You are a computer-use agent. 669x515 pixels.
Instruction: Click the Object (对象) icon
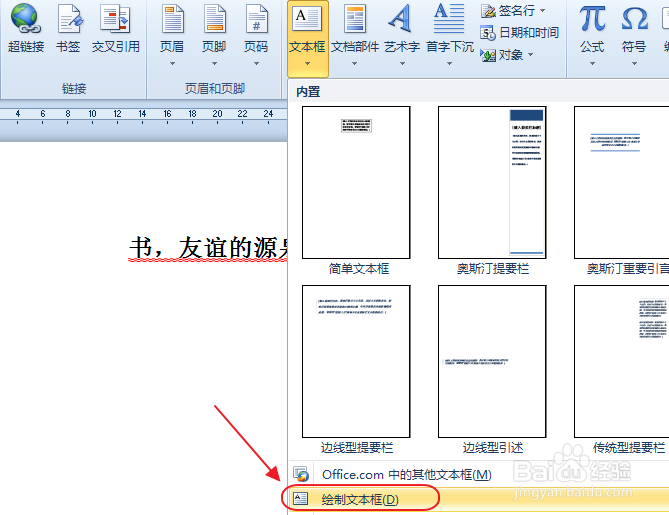[x=487, y=55]
